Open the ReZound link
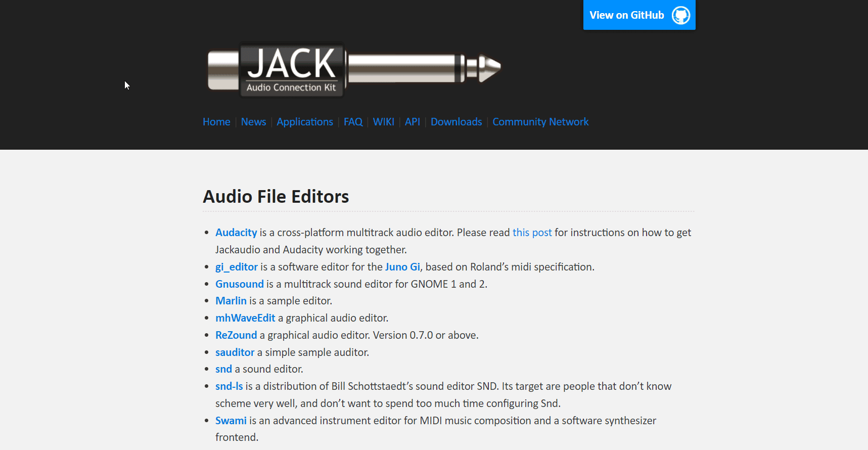868x450 pixels. coord(236,335)
